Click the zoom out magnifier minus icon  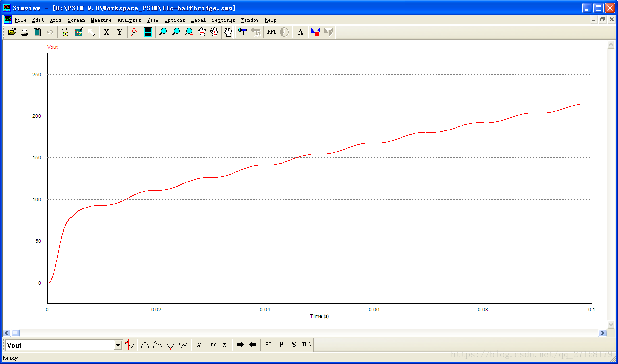(x=189, y=32)
